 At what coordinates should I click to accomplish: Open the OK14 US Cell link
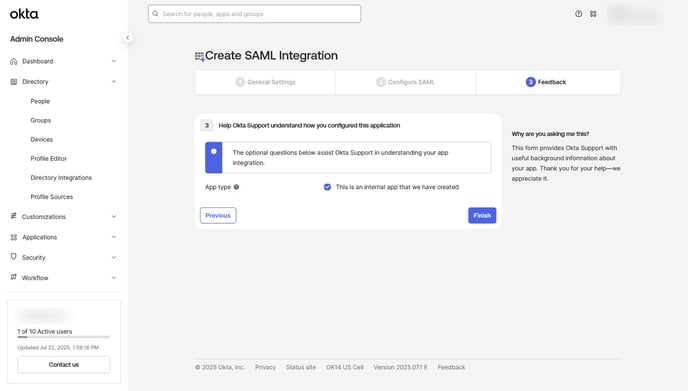click(344, 367)
